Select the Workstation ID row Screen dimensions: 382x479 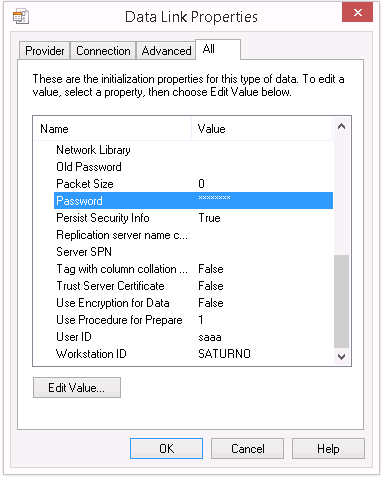coord(193,354)
